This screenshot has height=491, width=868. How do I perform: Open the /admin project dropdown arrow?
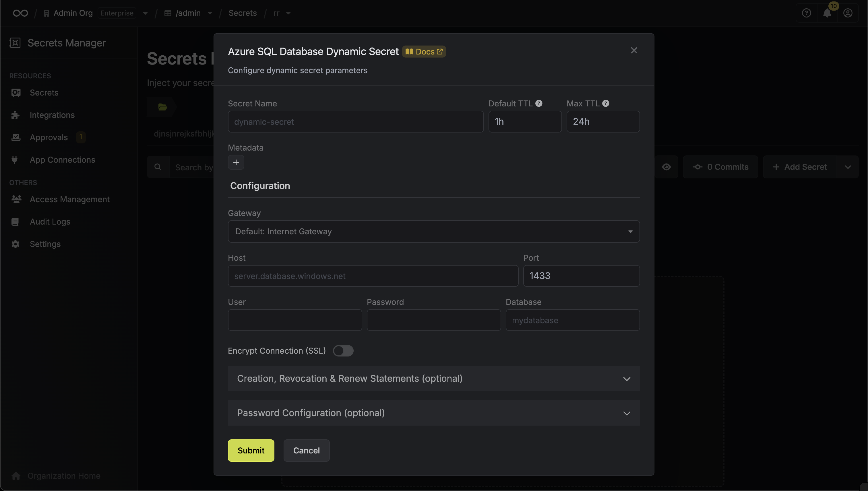210,13
